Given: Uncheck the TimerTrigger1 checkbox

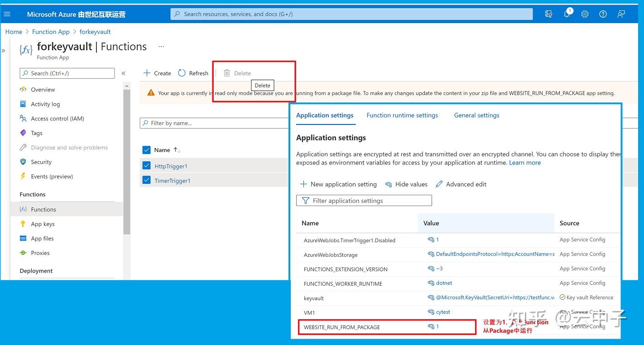Looking at the screenshot, I should tap(146, 180).
